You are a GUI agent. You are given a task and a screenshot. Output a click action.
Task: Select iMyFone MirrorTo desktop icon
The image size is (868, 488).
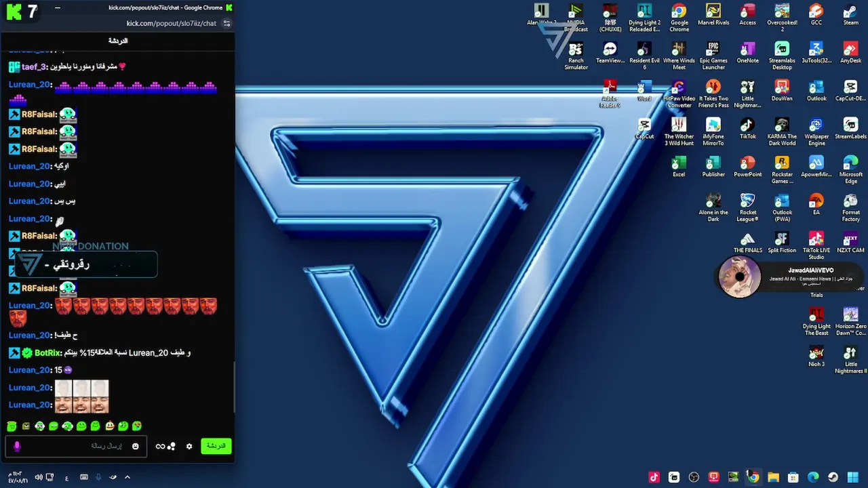713,132
